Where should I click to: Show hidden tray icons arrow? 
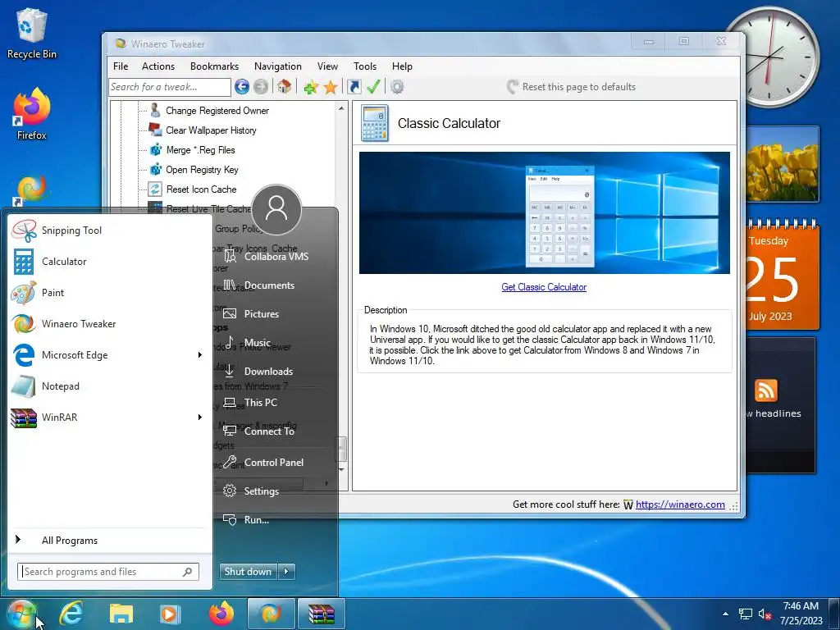click(725, 614)
